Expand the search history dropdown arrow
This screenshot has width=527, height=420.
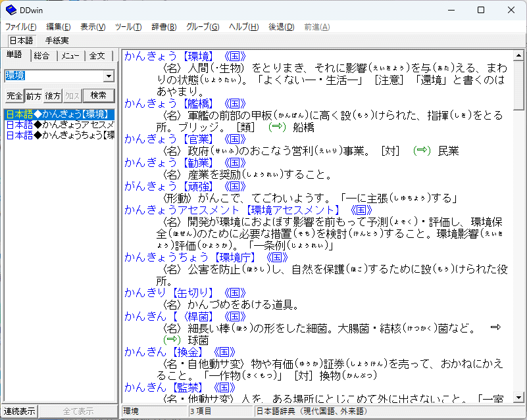[109, 76]
